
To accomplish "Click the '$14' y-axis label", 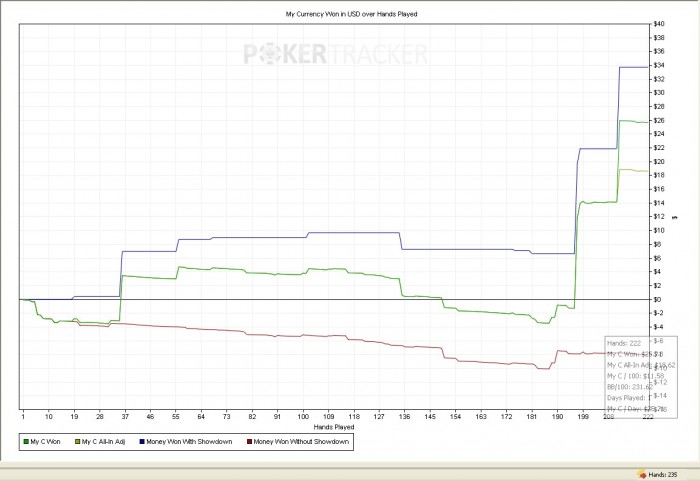I will (x=659, y=203).
